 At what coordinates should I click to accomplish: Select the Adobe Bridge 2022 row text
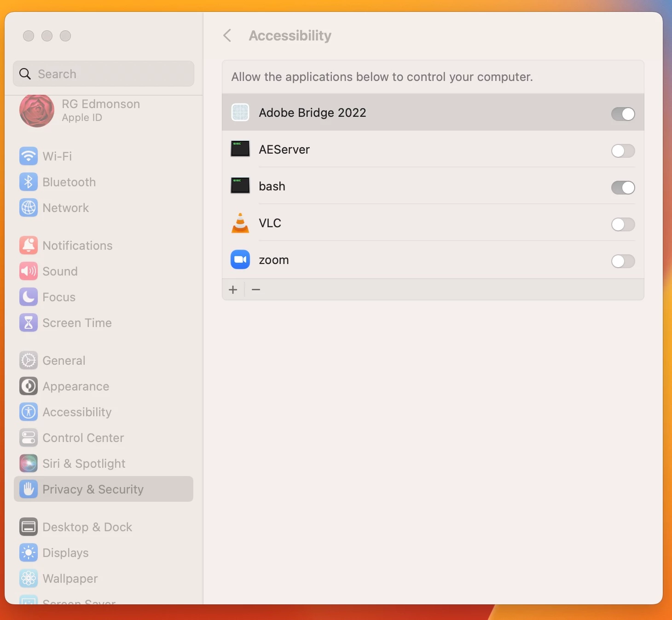tap(313, 113)
